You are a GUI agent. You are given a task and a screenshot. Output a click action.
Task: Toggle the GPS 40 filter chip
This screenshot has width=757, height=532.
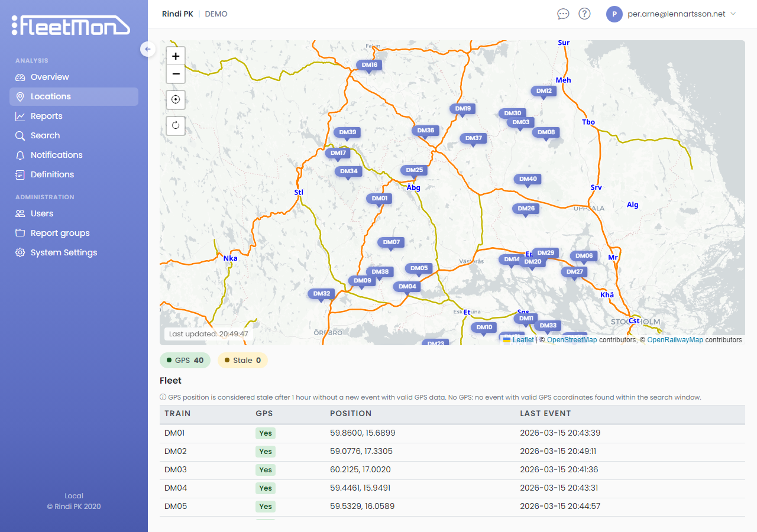point(185,359)
